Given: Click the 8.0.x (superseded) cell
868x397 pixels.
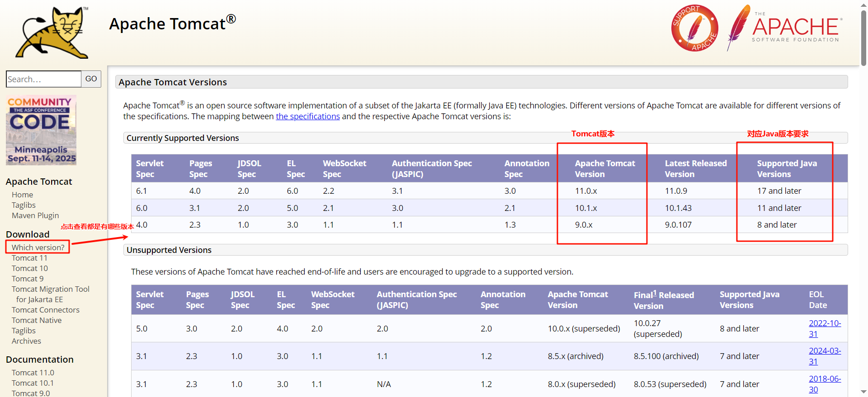Looking at the screenshot, I should click(x=581, y=384).
